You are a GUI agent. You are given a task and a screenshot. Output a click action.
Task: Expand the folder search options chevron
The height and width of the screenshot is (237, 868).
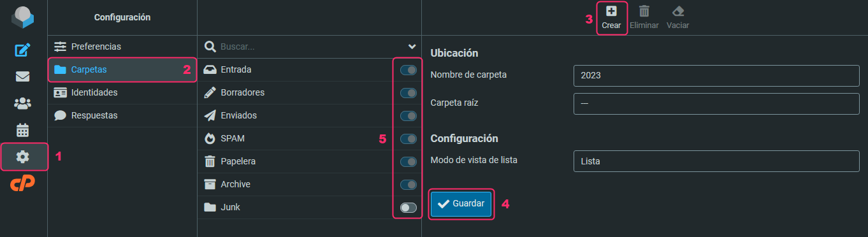tap(412, 47)
